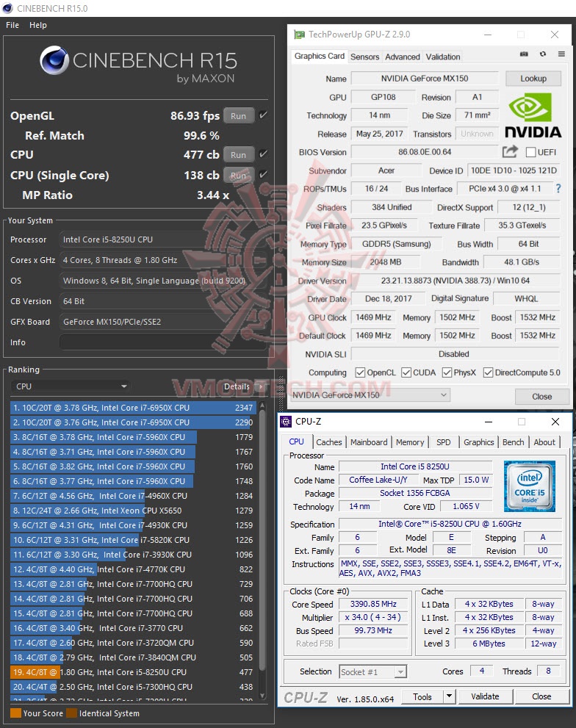Screen dimensions: 576x728
Task: Toggle the CPU Single Core checkmark
Action: coord(263,175)
